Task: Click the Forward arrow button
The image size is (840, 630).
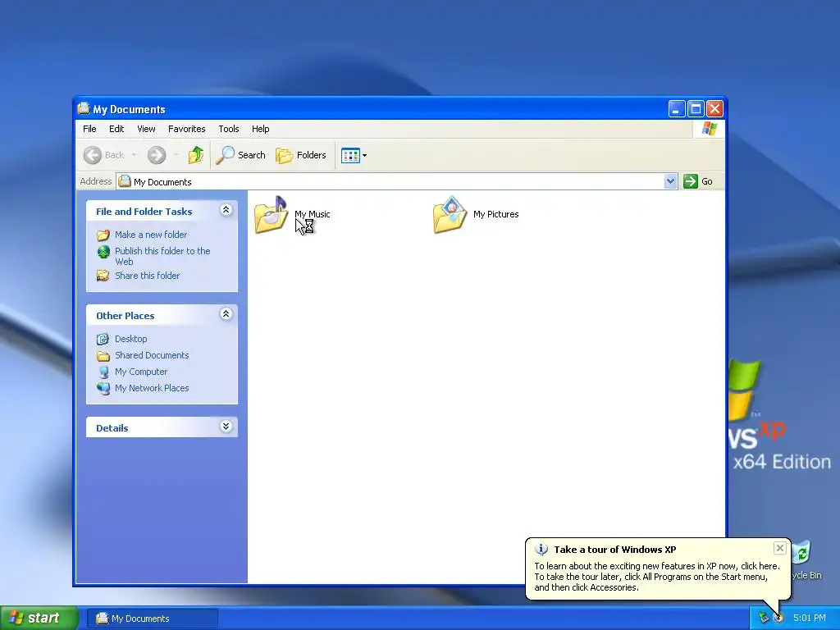Action: tap(157, 155)
